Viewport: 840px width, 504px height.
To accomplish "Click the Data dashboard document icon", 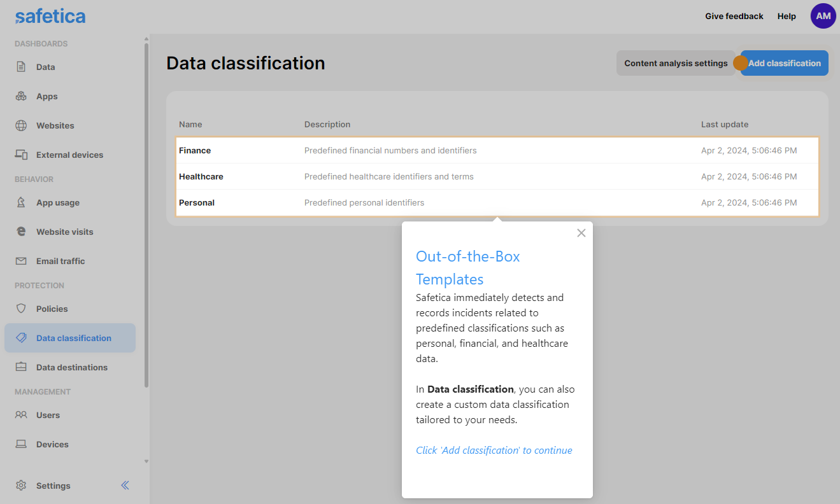I will click(21, 67).
